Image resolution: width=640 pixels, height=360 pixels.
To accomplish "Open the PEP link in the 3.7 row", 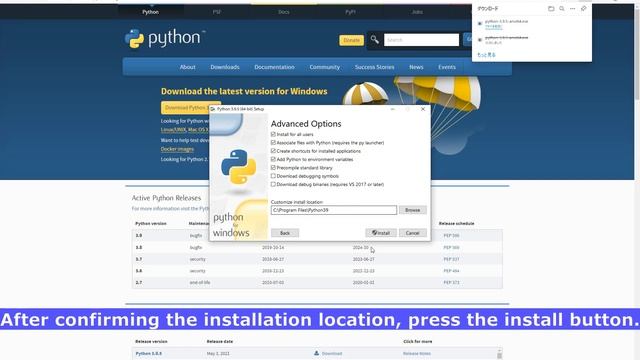I will click(451, 259).
